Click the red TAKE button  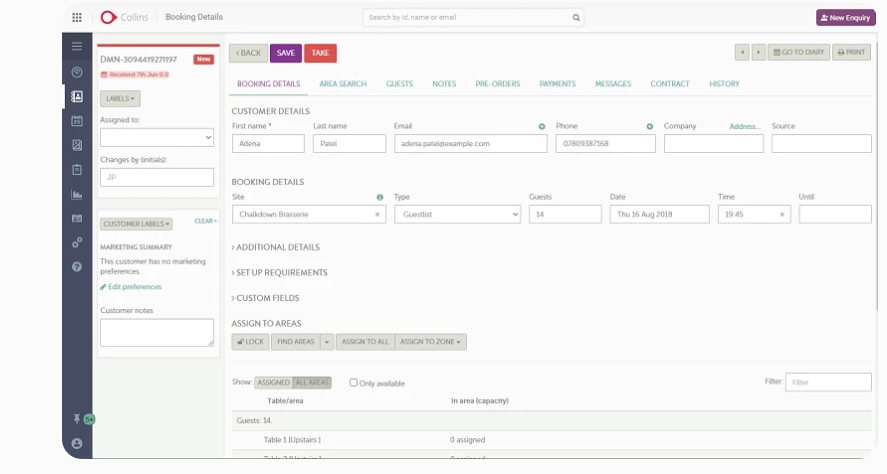(x=320, y=53)
